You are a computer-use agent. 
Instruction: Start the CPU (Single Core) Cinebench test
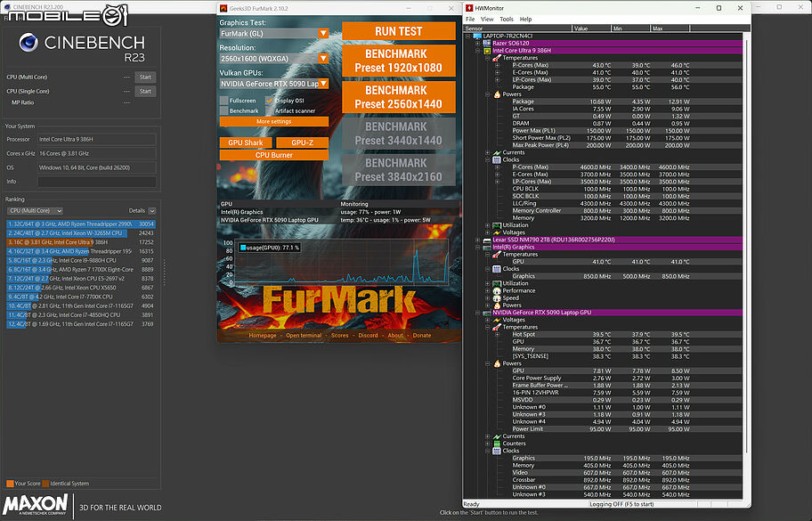point(145,91)
